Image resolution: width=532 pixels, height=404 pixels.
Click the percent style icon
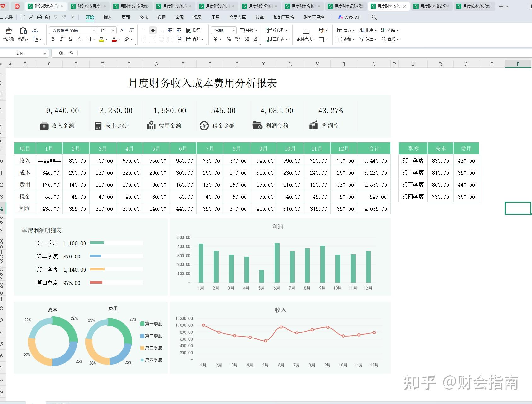[229, 39]
